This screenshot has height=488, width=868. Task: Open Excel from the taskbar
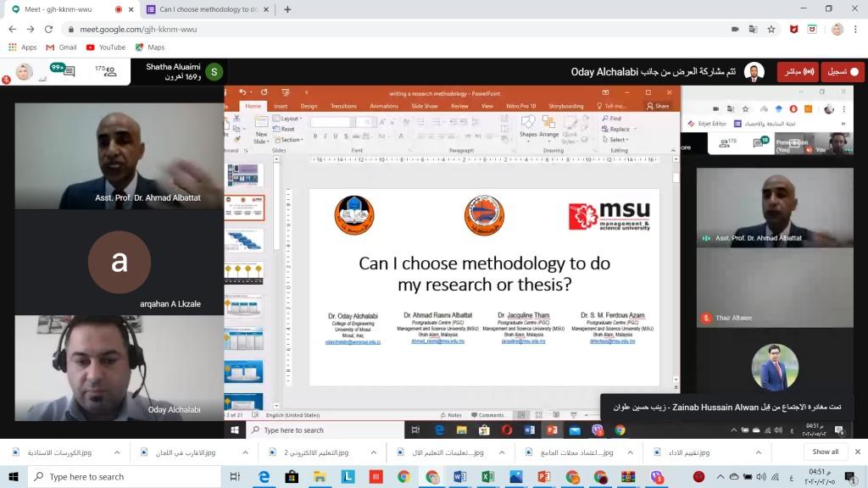pyautogui.click(x=488, y=477)
